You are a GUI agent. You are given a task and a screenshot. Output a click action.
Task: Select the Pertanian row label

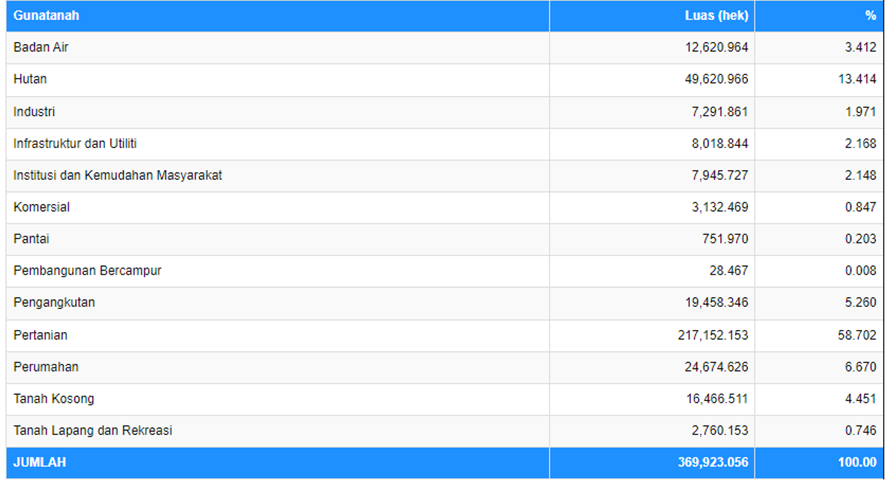coord(40,335)
